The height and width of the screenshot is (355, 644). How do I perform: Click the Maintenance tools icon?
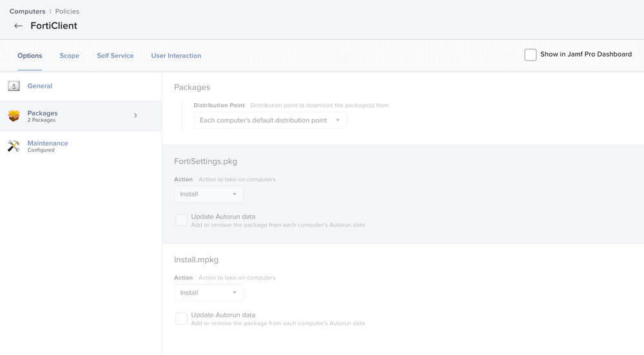14,146
